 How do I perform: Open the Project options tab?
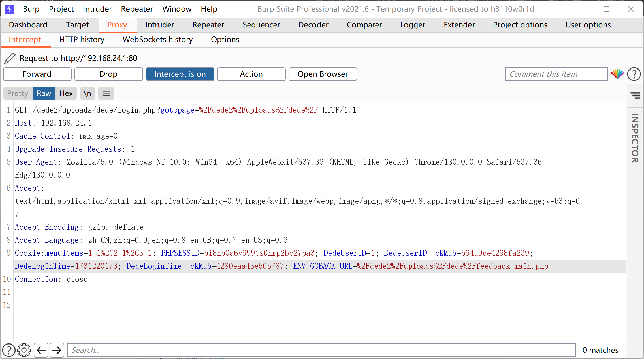[520, 25]
